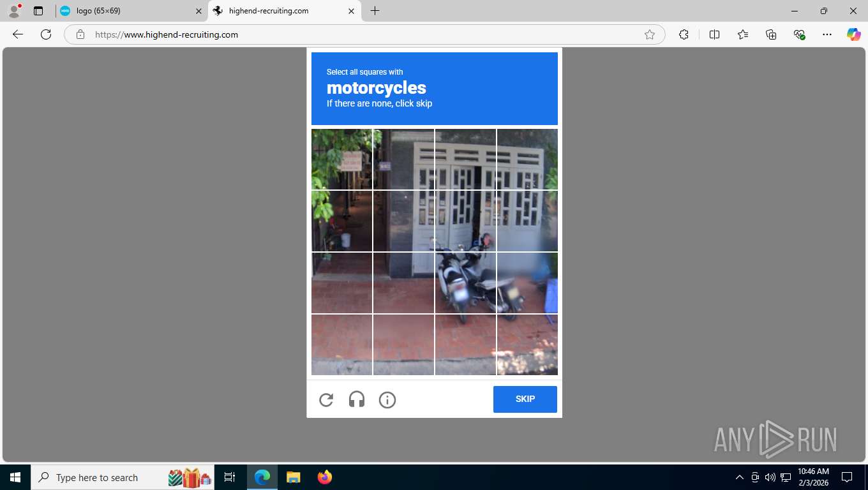Get an audio challenge via headphones icon

pyautogui.click(x=357, y=400)
